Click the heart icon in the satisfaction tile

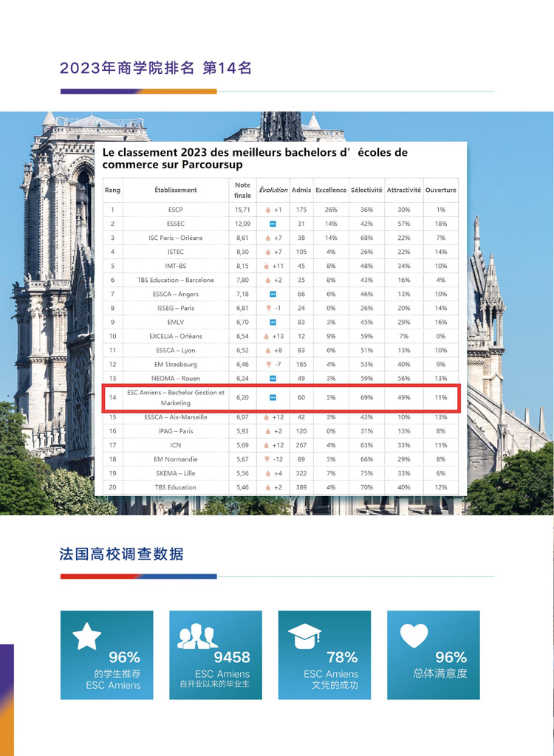[x=414, y=636]
